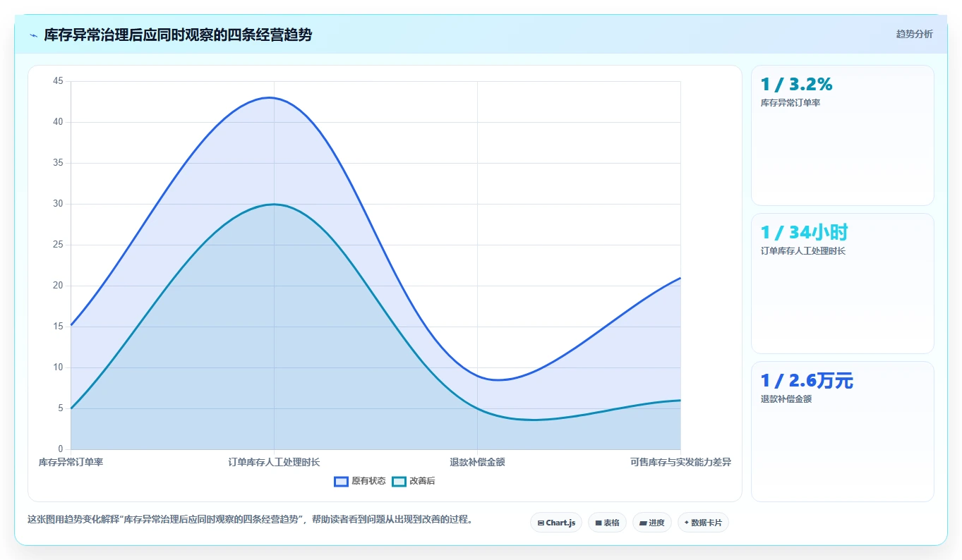Open the 订单库存人工处理时长 34小时 card

pos(843,284)
